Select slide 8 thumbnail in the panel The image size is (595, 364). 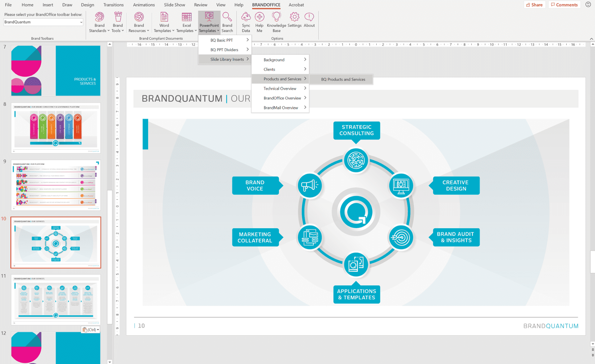pyautogui.click(x=56, y=128)
